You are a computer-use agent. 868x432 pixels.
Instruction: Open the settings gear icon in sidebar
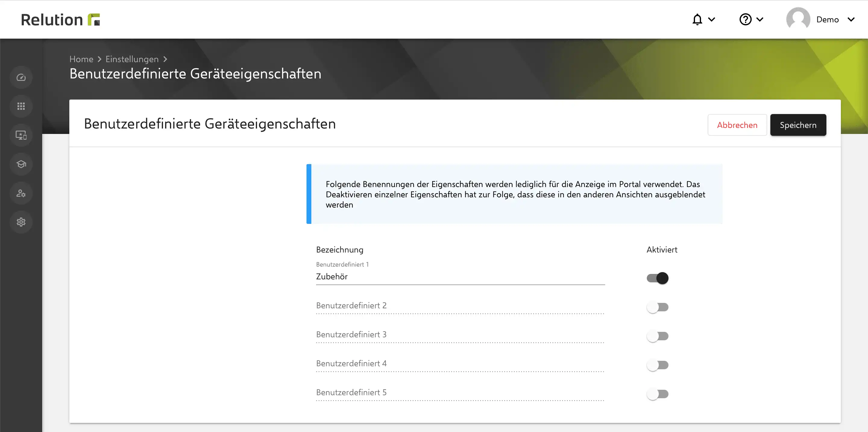tap(21, 222)
